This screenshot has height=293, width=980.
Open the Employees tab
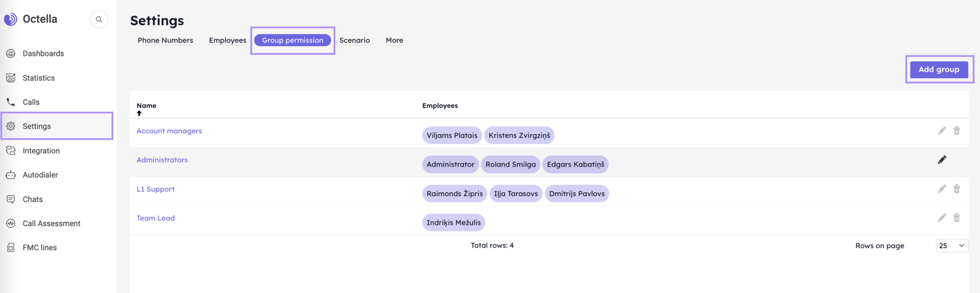click(x=228, y=40)
